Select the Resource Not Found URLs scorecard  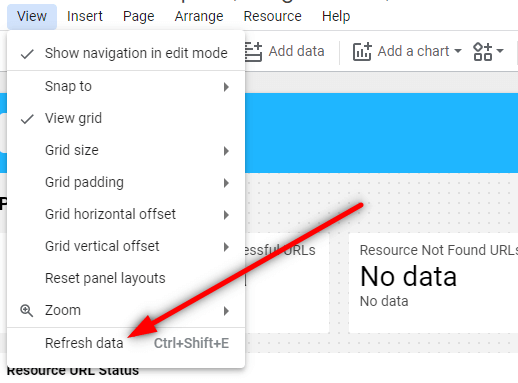pos(433,283)
